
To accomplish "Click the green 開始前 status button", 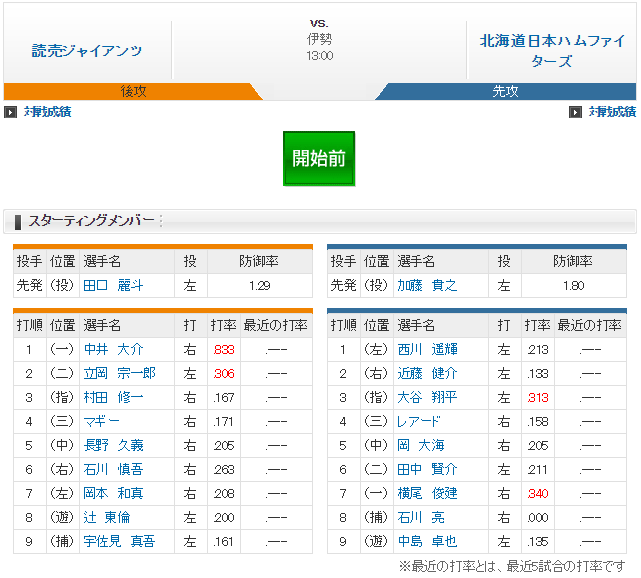I will pyautogui.click(x=319, y=159).
